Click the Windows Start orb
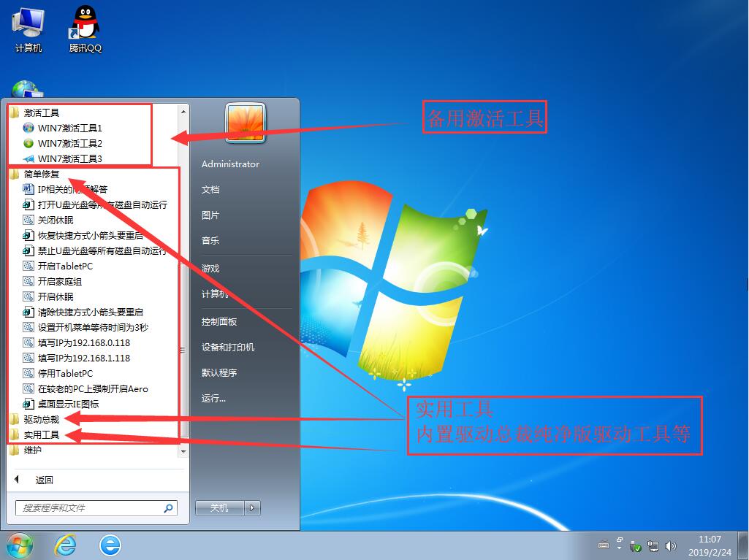The image size is (749, 560). click(19, 545)
